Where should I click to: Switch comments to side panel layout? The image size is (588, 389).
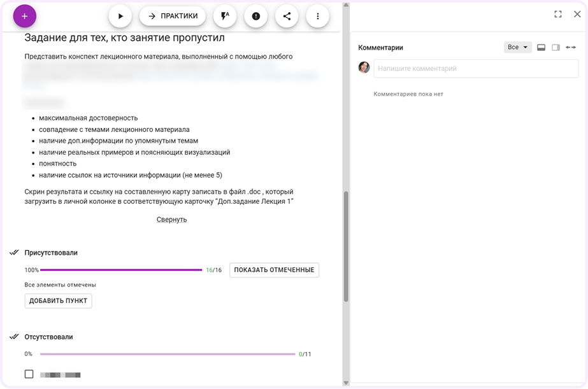[556, 48]
